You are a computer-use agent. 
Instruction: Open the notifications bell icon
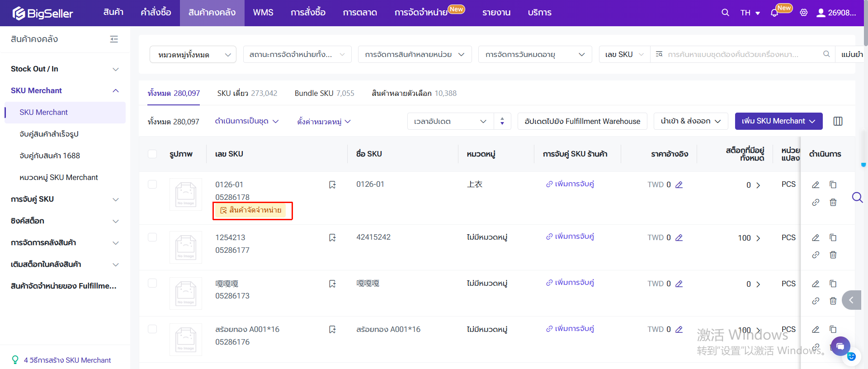click(x=774, y=13)
